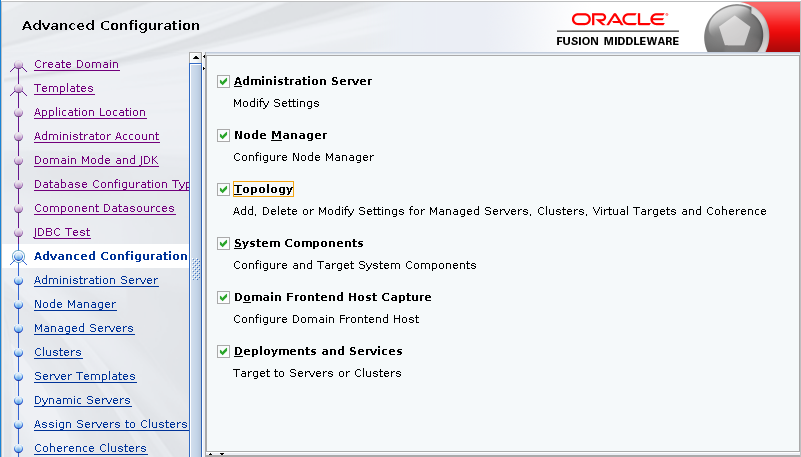Click the step bullet beside Managed Servers
Screen dimensions: 801x457
pyautogui.click(x=17, y=329)
